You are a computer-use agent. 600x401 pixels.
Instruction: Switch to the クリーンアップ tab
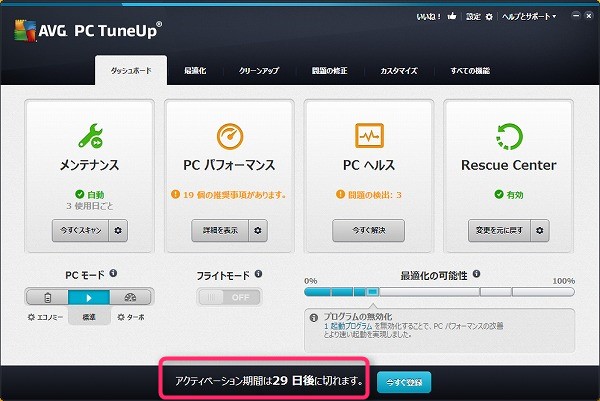click(259, 71)
